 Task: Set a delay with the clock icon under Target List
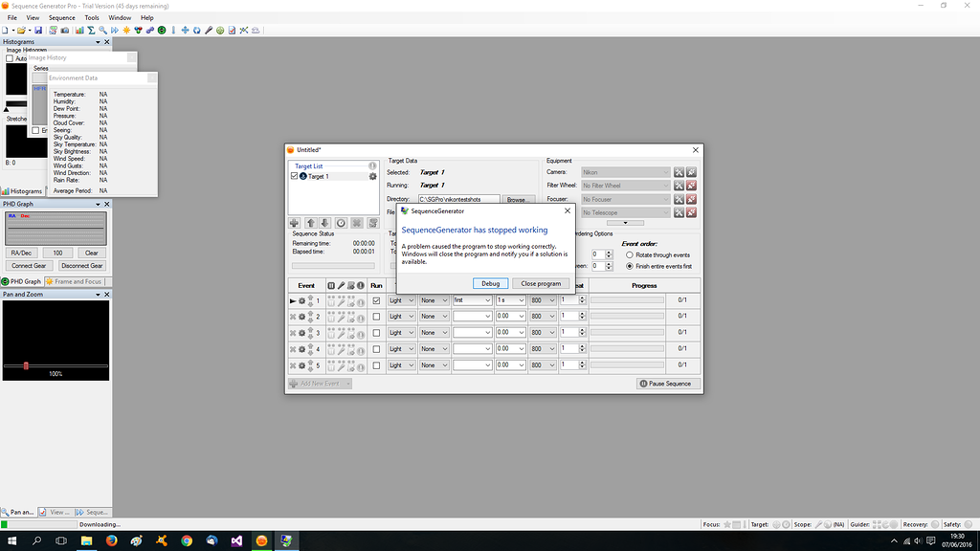click(341, 223)
